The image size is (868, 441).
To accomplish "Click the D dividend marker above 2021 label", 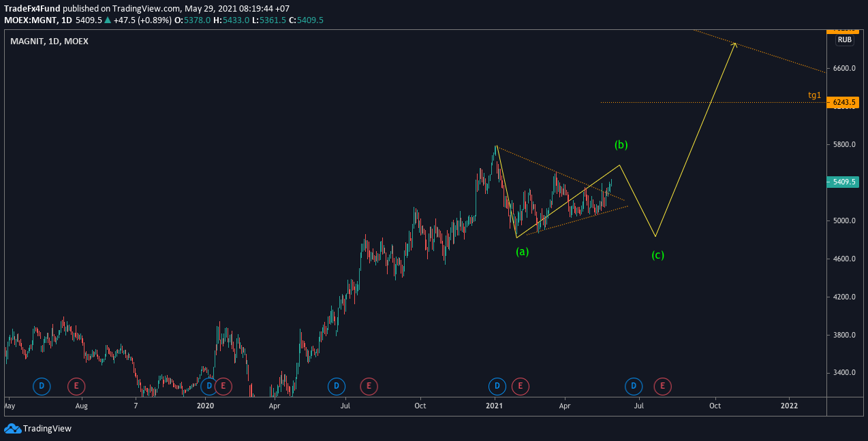I will [497, 387].
